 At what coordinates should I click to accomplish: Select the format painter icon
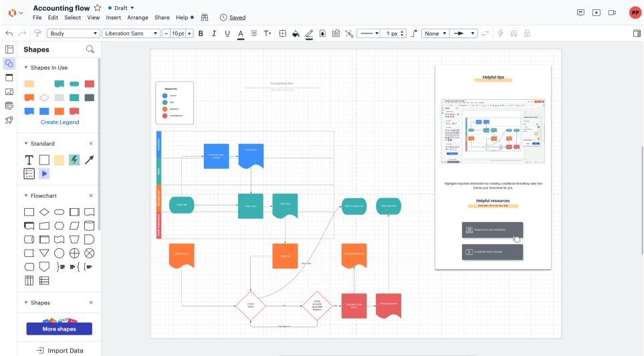pyautogui.click(x=37, y=33)
